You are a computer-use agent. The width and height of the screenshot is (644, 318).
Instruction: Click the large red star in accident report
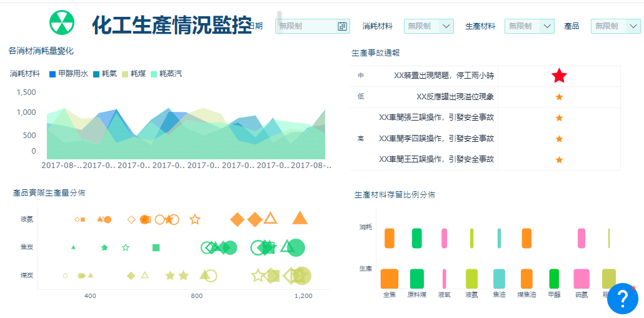[x=559, y=76]
